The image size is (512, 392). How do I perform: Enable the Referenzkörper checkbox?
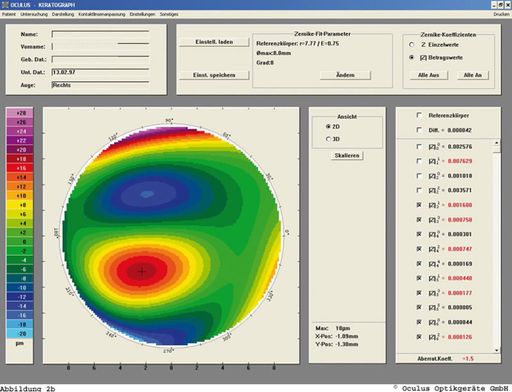[x=419, y=115]
